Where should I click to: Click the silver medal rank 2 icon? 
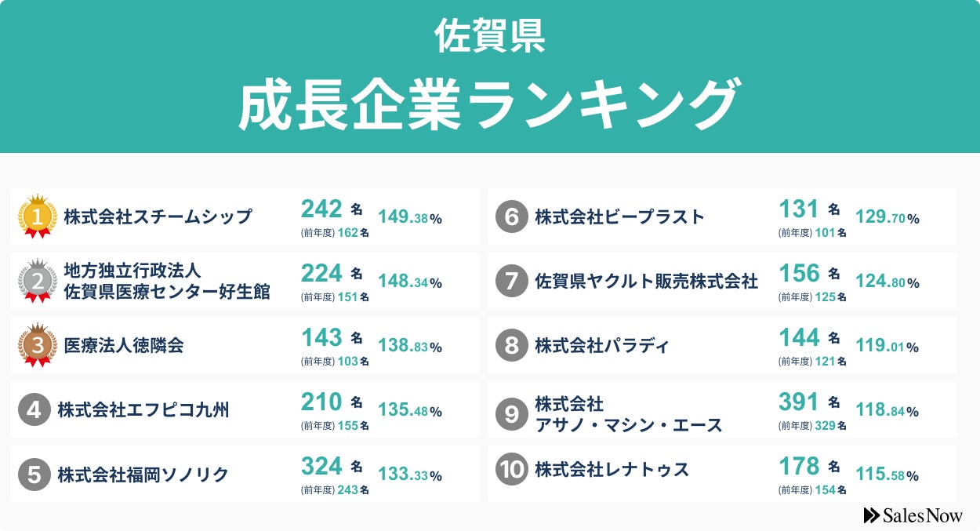(37, 281)
